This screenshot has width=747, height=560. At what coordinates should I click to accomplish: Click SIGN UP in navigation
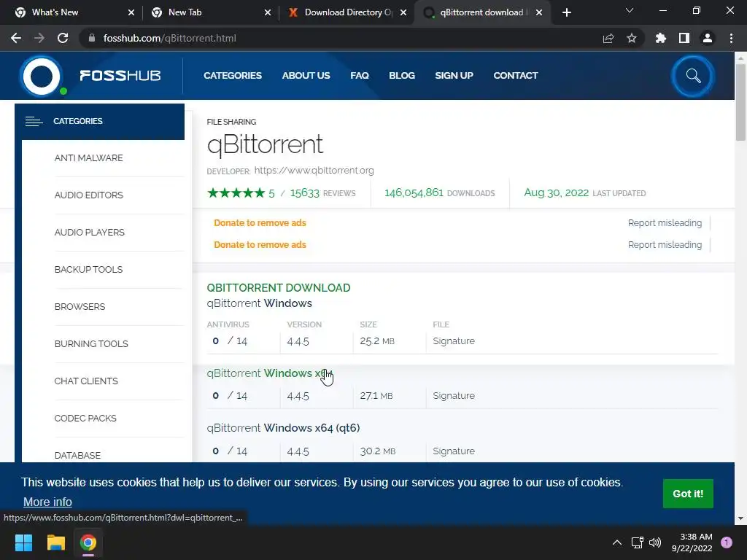click(x=454, y=76)
